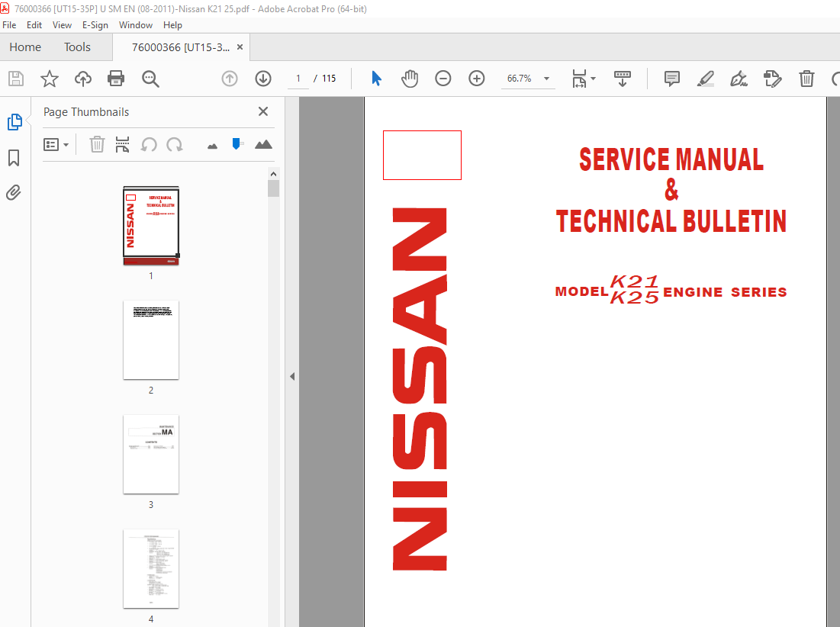Go to previous page arrow

pyautogui.click(x=230, y=79)
